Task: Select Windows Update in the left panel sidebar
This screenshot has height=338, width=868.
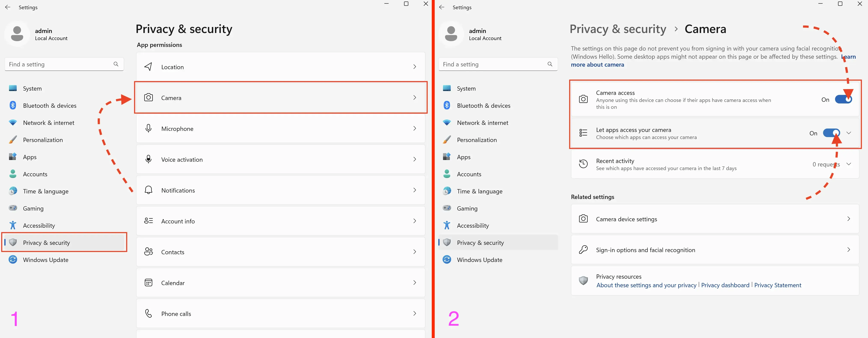Action: [46, 260]
